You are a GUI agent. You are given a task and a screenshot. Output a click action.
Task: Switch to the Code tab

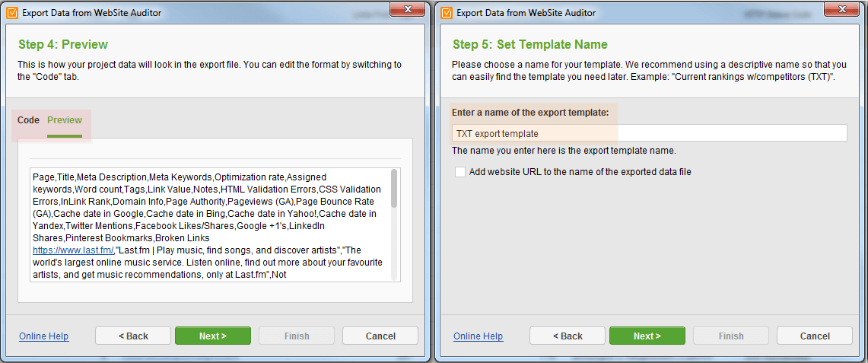pyautogui.click(x=28, y=120)
